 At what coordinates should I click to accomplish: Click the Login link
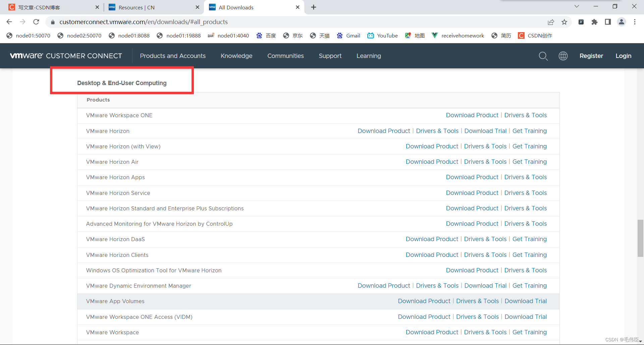tap(623, 56)
